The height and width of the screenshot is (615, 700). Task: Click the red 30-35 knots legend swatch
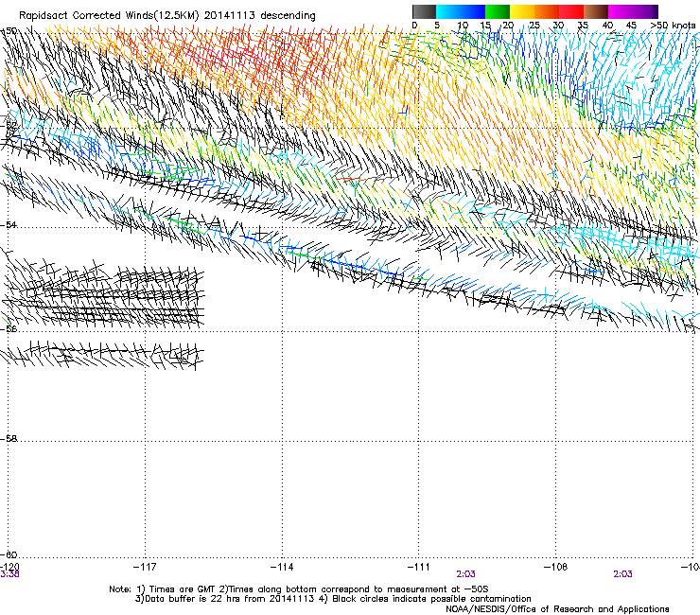(571, 11)
